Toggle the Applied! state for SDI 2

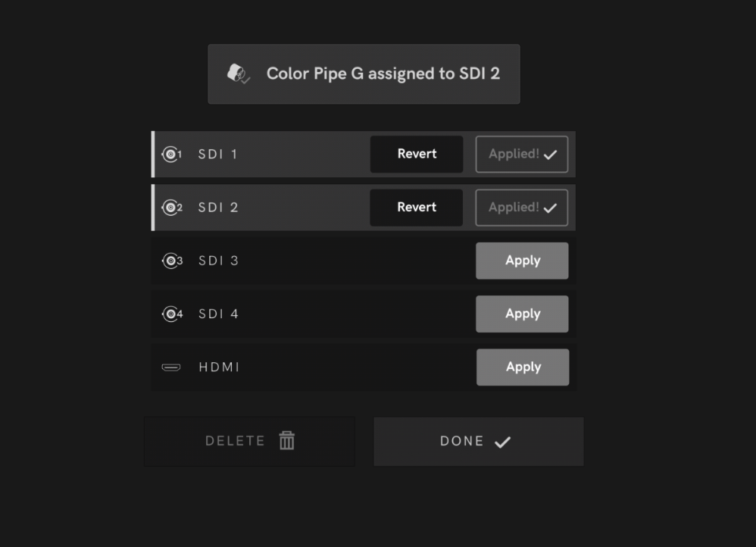click(521, 208)
